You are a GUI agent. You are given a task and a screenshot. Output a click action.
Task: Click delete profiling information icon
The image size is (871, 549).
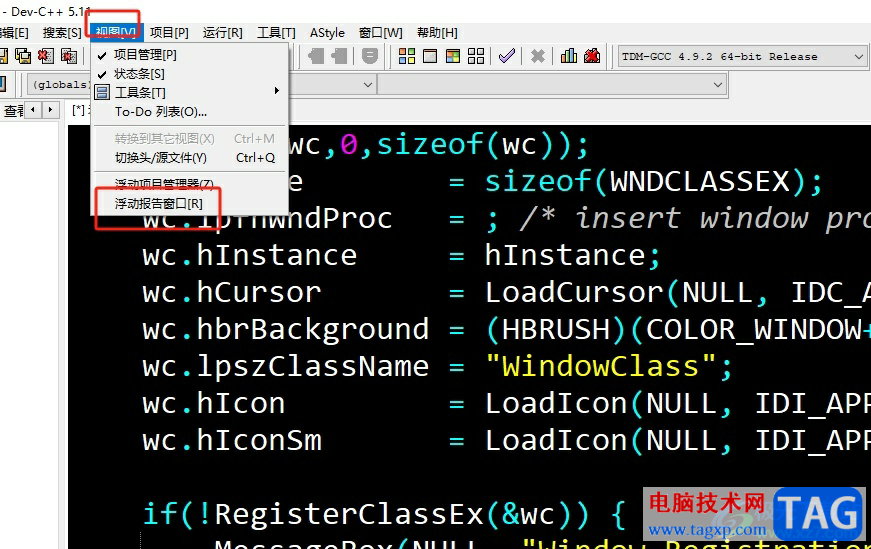point(592,56)
